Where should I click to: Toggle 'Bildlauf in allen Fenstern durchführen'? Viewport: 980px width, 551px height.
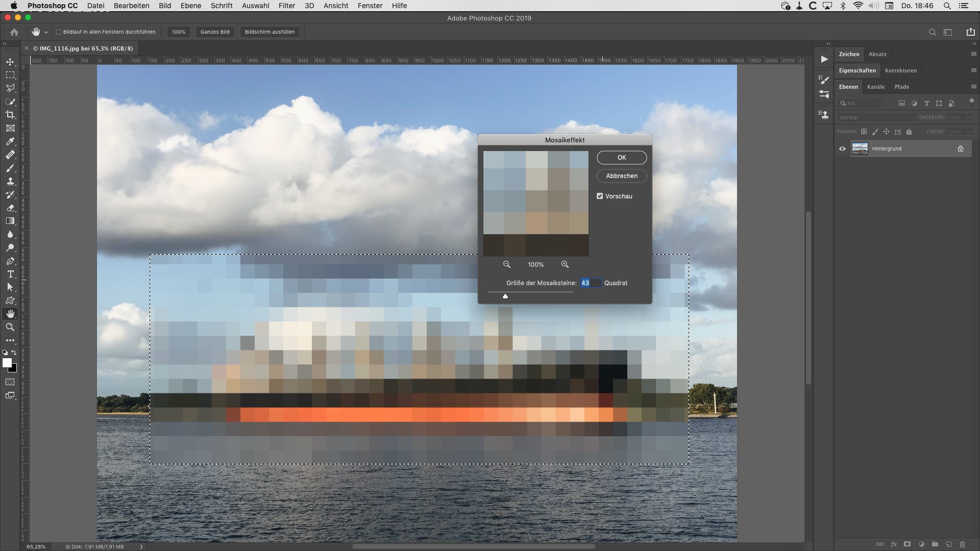[x=59, y=32]
